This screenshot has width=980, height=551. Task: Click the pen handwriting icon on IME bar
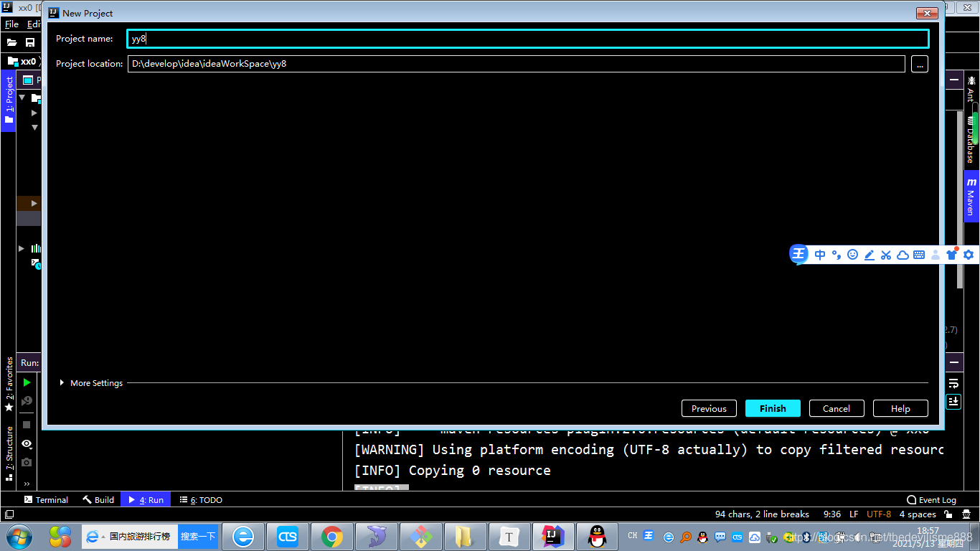[x=870, y=255]
